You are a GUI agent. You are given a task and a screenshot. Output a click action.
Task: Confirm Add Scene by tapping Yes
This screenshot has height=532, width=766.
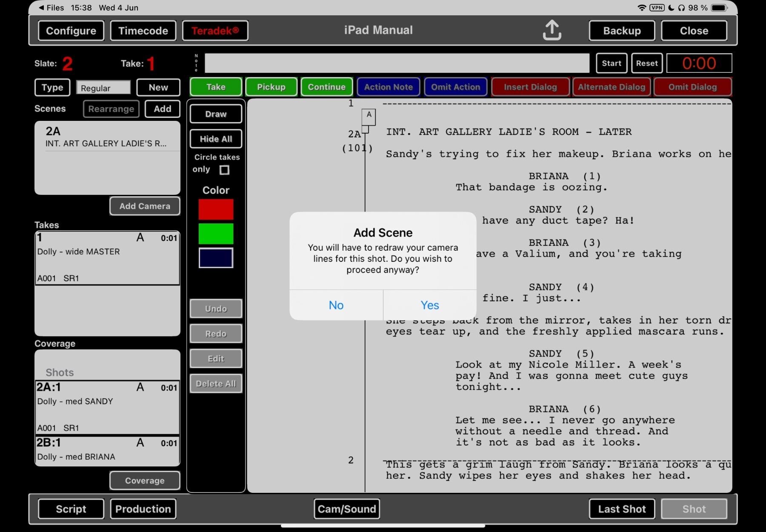click(429, 305)
